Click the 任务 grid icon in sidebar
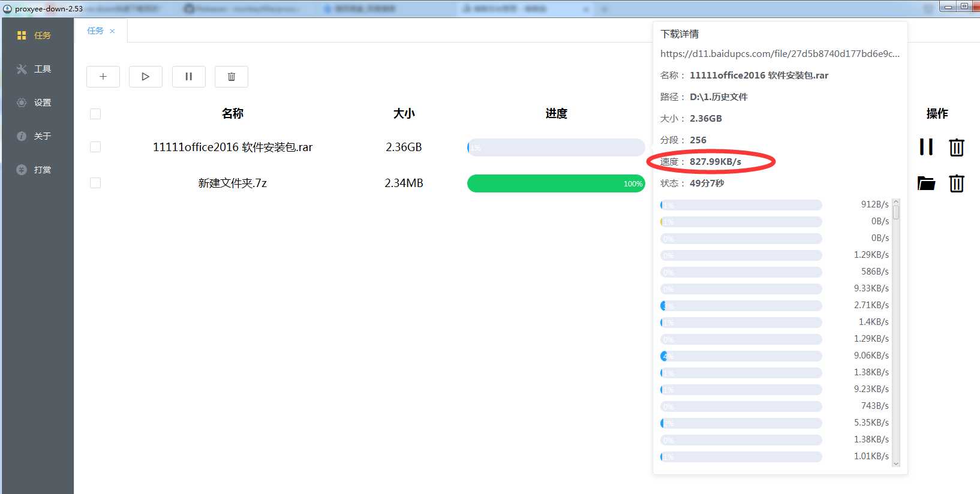This screenshot has width=980, height=494. pyautogui.click(x=22, y=35)
